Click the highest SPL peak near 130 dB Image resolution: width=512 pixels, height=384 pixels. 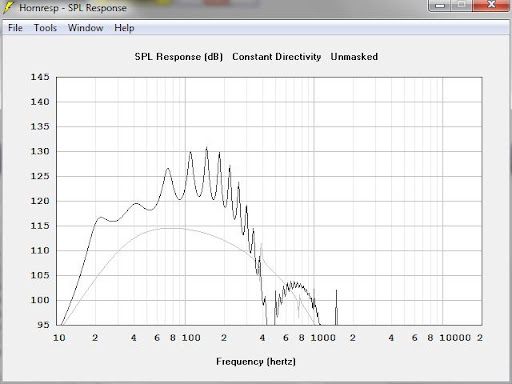206,148
